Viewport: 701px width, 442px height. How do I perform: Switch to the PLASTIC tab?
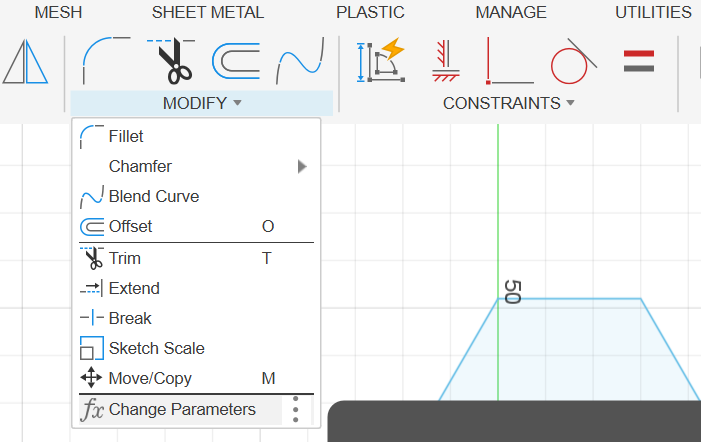[x=370, y=12]
